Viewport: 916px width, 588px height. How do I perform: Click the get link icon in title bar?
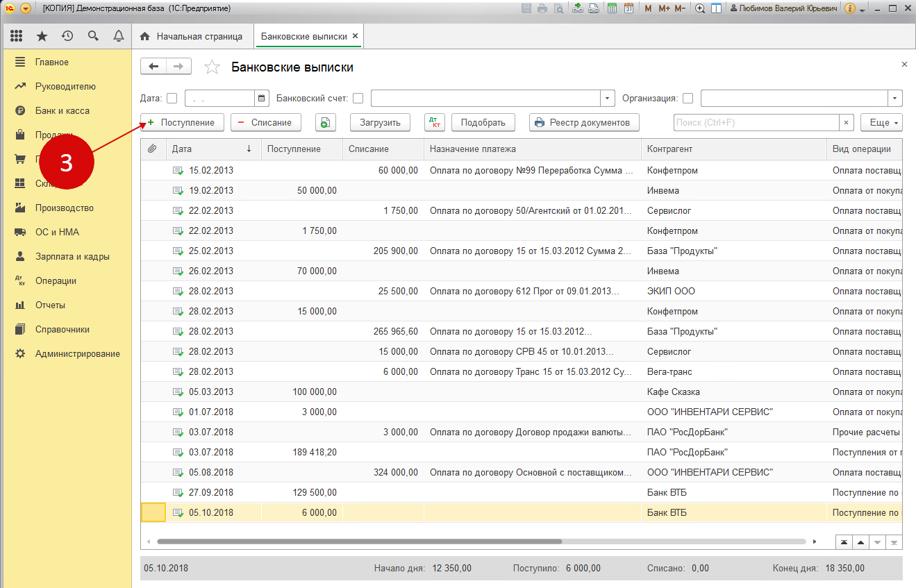pyautogui.click(x=578, y=8)
